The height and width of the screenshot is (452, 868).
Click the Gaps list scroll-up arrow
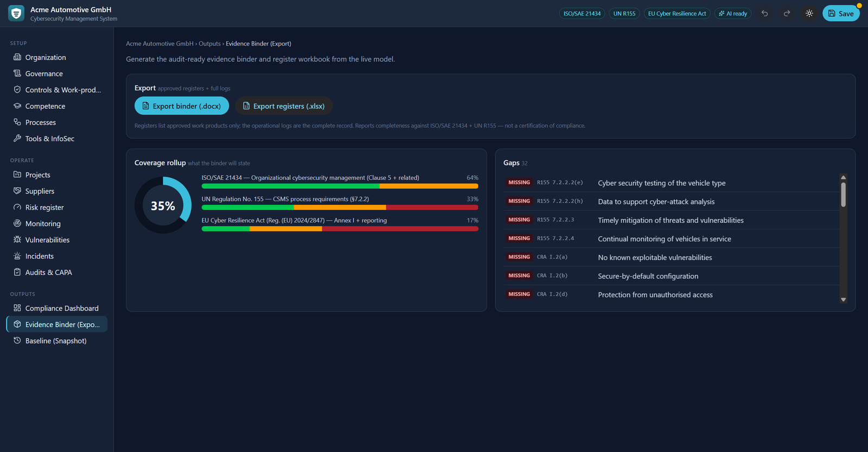(843, 177)
